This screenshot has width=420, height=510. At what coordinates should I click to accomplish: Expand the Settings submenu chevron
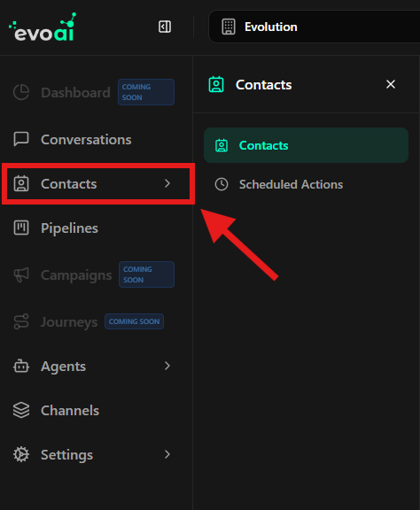point(167,454)
